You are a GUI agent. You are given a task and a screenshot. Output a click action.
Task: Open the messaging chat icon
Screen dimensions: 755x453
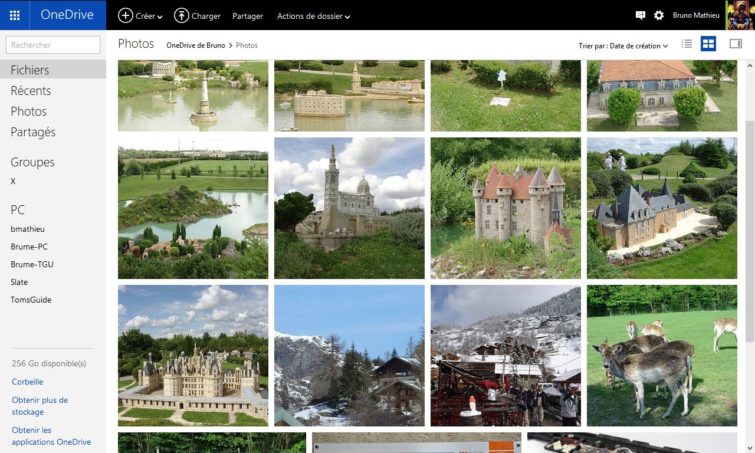640,16
